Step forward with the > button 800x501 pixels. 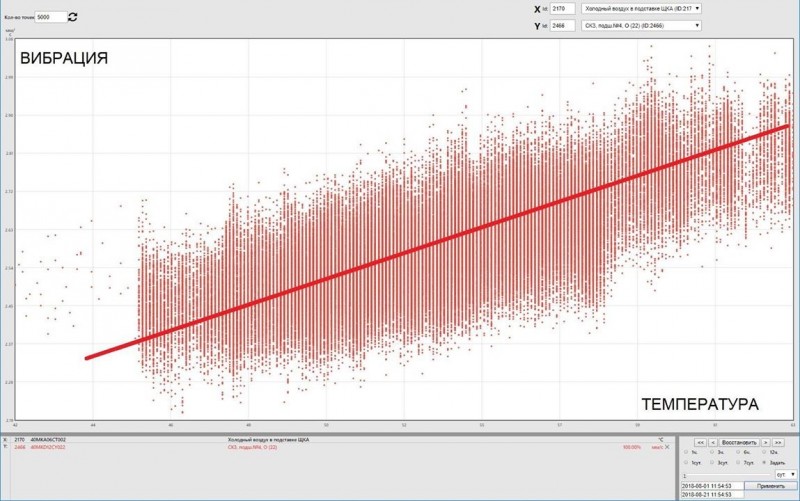point(765,442)
